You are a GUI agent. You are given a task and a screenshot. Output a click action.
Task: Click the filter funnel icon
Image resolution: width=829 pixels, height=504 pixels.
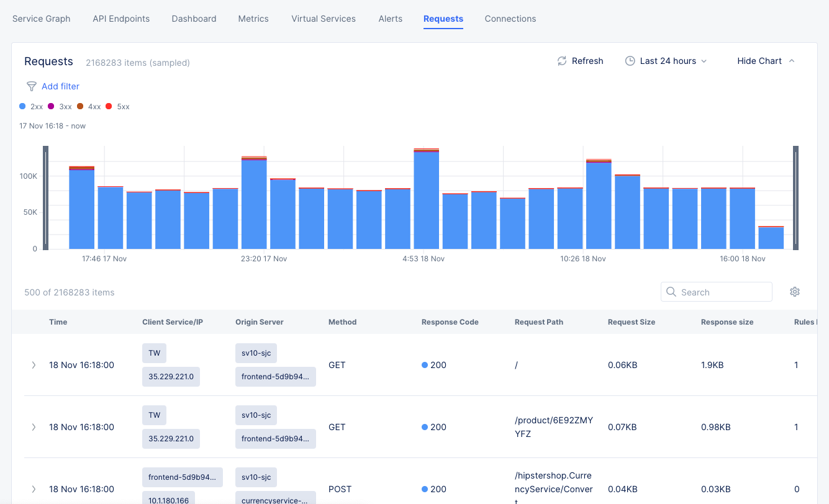[x=31, y=86]
